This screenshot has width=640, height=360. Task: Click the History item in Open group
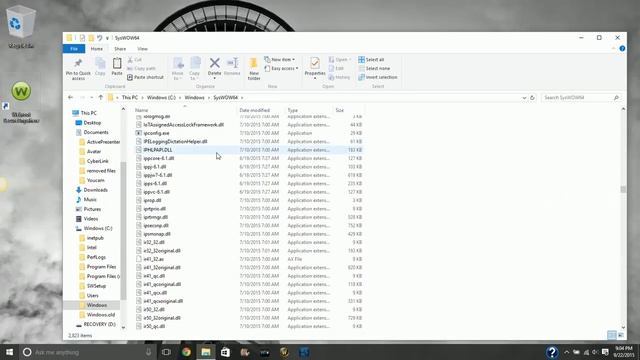click(339, 77)
